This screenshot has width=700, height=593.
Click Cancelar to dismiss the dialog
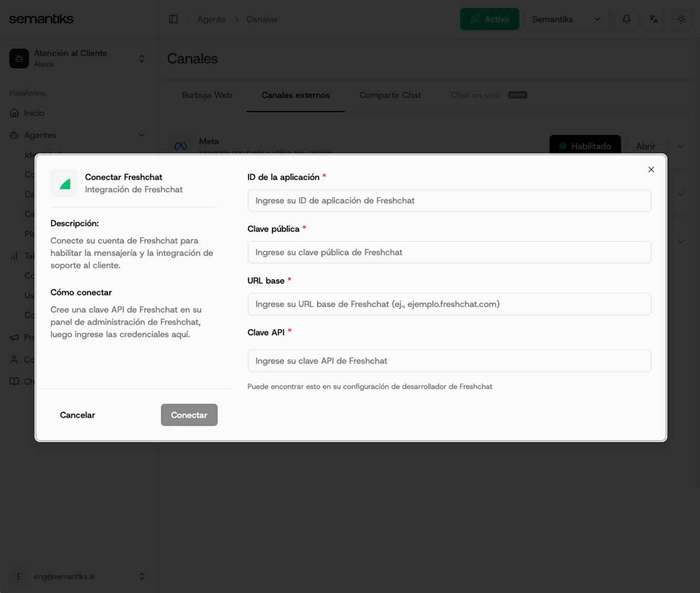coord(77,415)
